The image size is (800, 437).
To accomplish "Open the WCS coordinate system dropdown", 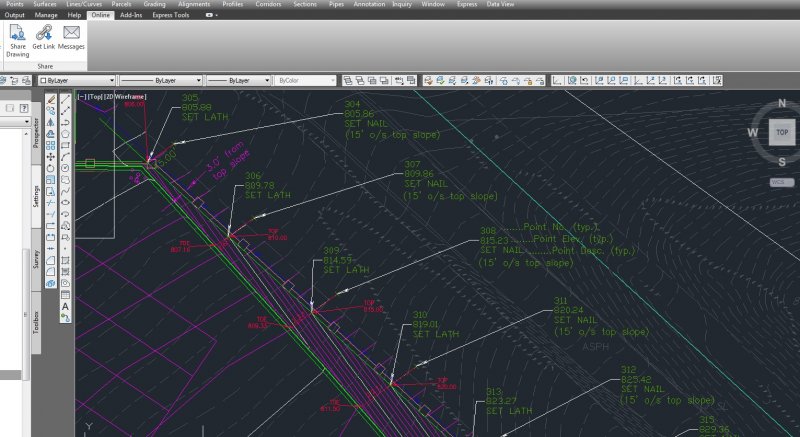I will click(x=782, y=182).
